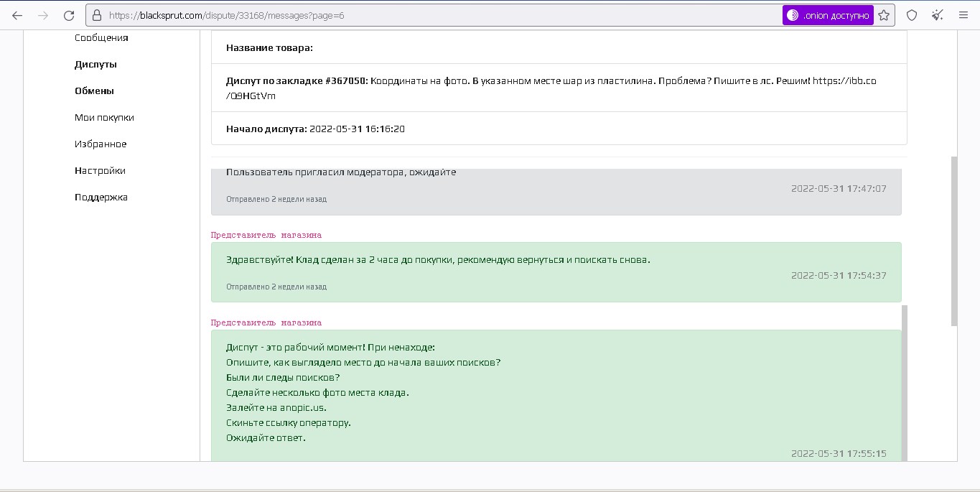Click the timestamp 2022-05-31 17:55:15
980x492 pixels.
click(x=839, y=454)
